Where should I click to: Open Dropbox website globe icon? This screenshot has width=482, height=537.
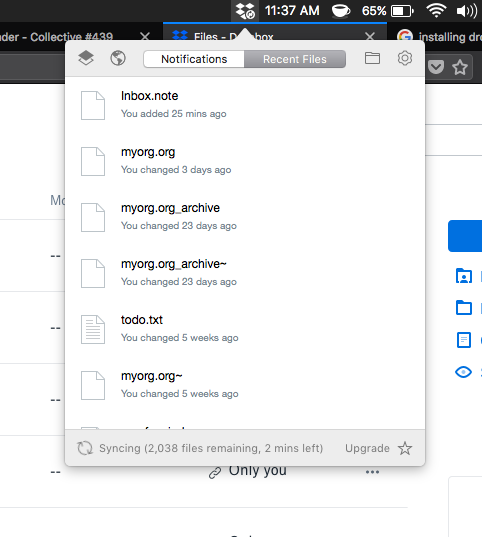coord(118,58)
